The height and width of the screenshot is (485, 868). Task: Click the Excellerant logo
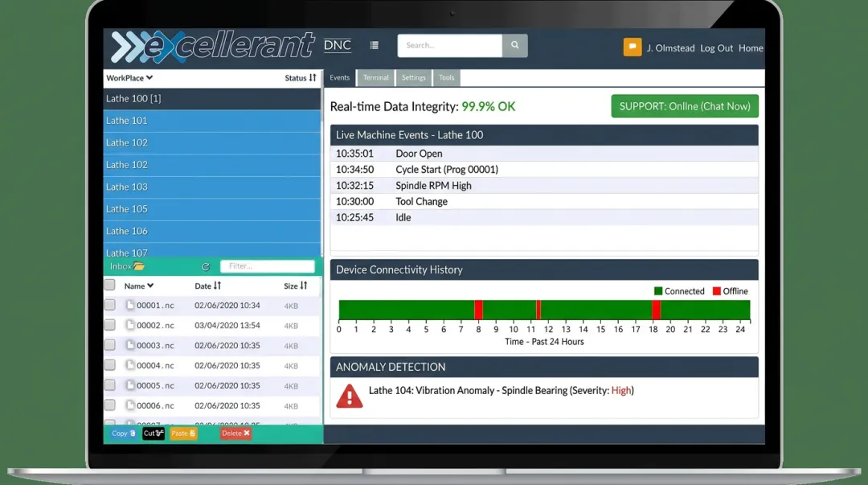212,46
